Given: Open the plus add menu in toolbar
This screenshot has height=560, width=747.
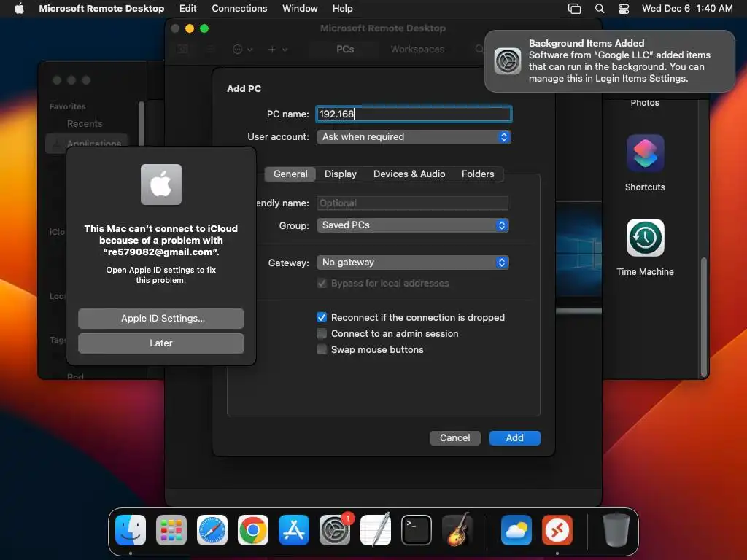Looking at the screenshot, I should click(x=277, y=49).
